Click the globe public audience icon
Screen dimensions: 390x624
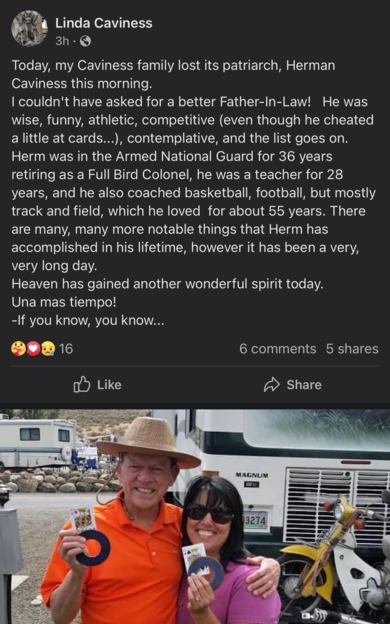[x=85, y=41]
